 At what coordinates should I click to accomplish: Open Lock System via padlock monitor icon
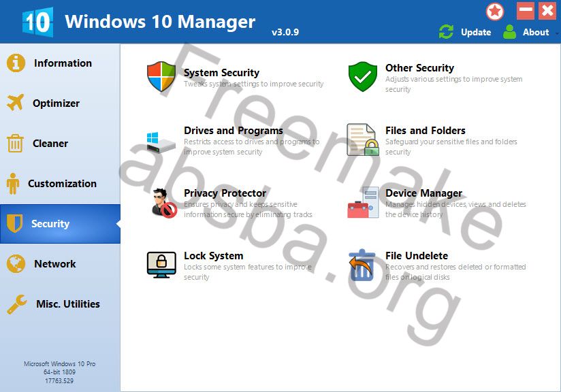point(161,265)
